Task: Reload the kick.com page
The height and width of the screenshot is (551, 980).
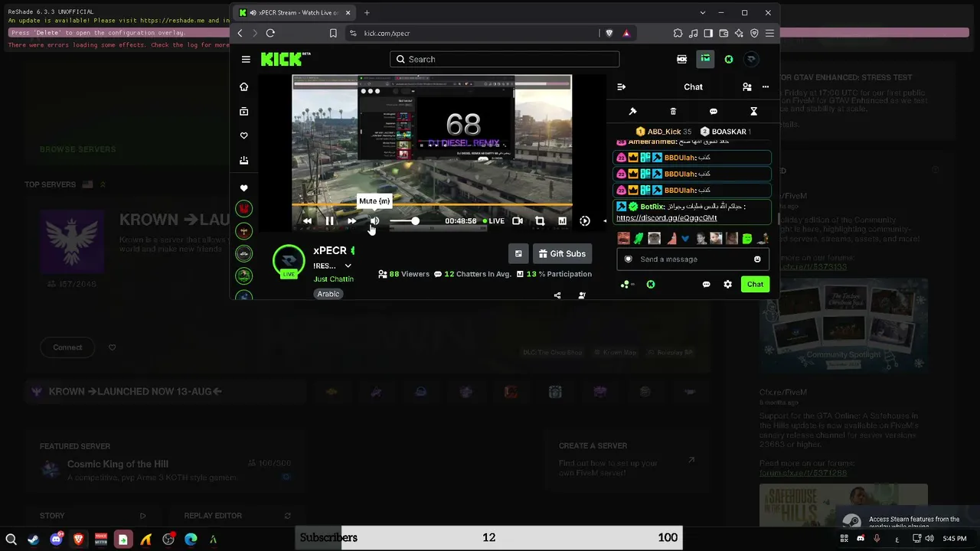Action: tap(270, 33)
